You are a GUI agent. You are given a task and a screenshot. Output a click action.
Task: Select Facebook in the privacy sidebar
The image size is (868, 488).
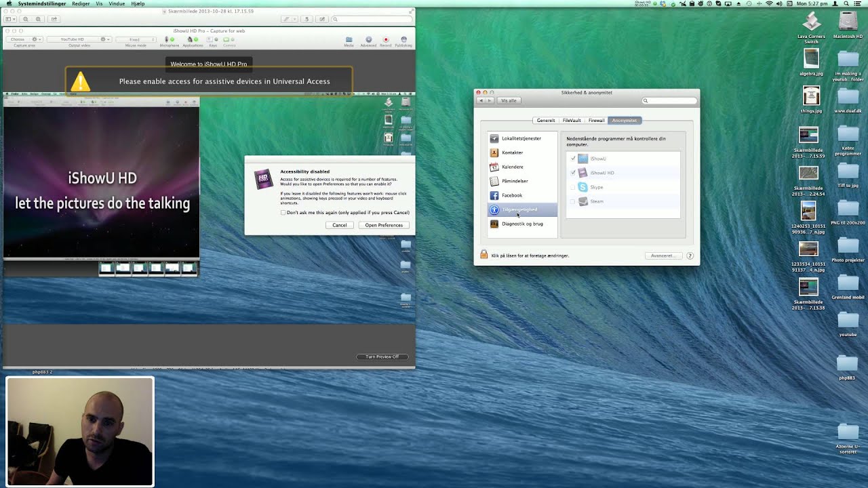click(x=522, y=195)
